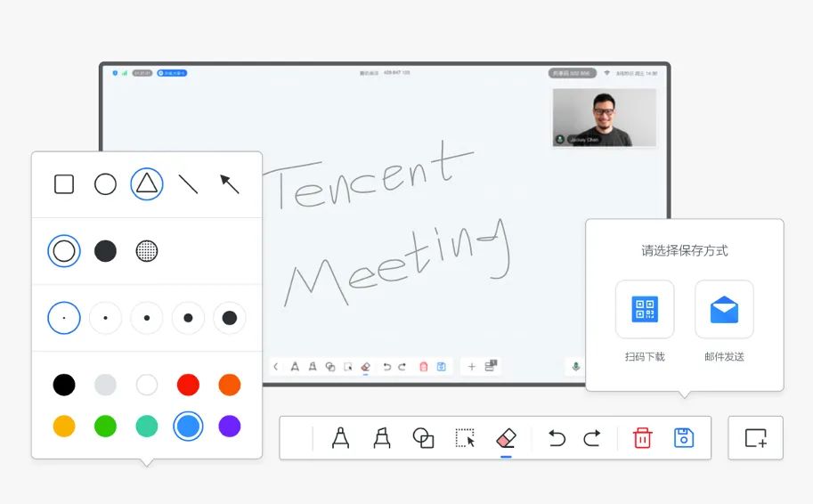The image size is (813, 504).
Task: Choose the yellow color swatch
Action: (64, 427)
